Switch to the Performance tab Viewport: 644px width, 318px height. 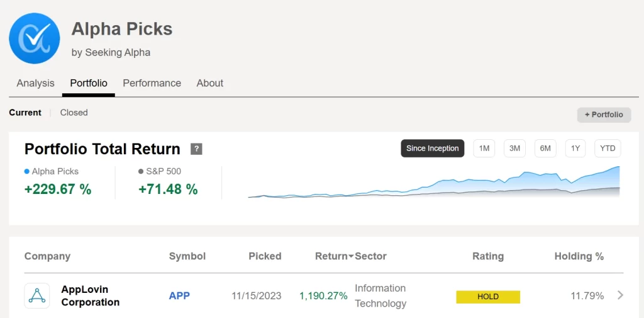point(152,83)
